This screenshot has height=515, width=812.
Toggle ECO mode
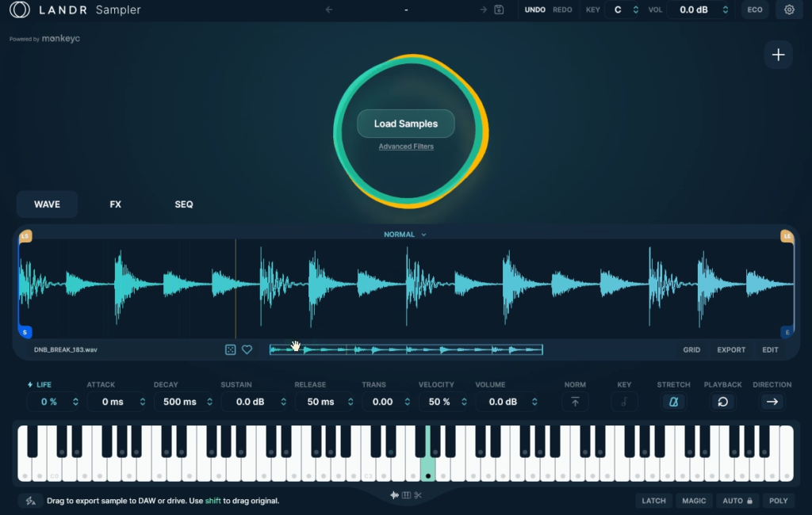point(755,10)
